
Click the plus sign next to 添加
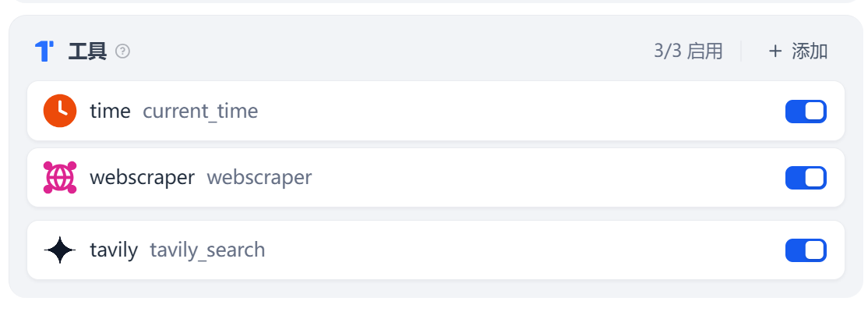(x=774, y=51)
